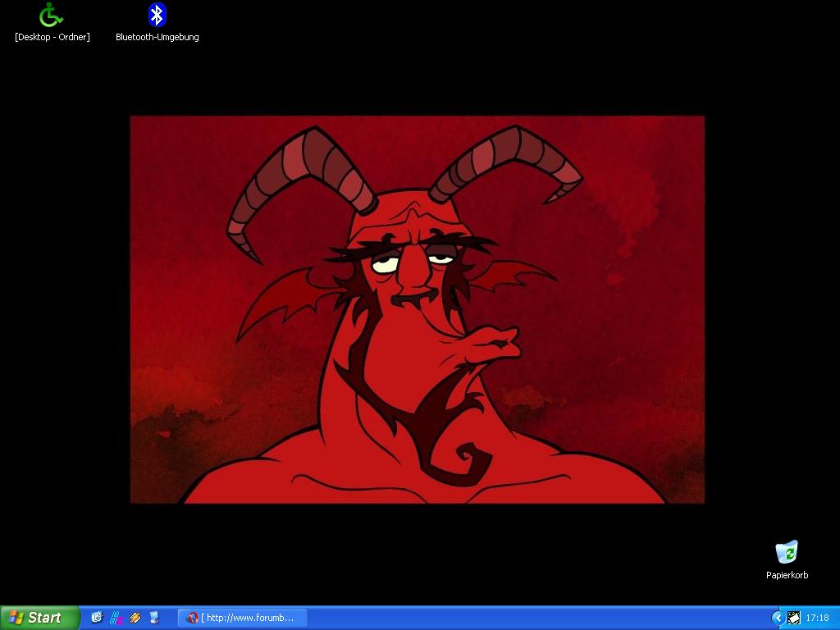Click the Windows Start button

(x=39, y=618)
